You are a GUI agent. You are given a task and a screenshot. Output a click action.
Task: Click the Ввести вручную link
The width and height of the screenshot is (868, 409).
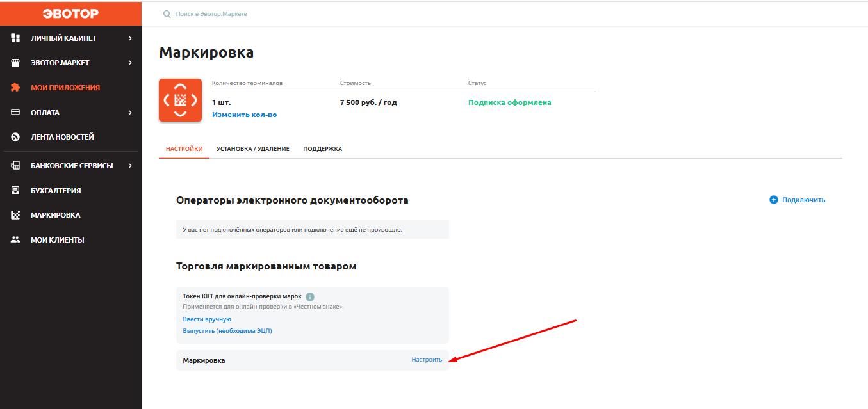coord(207,319)
